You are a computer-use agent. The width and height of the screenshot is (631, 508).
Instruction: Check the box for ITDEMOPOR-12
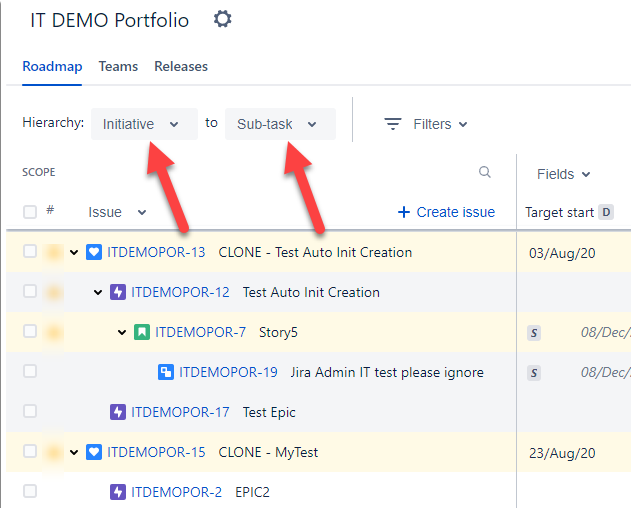(x=30, y=291)
